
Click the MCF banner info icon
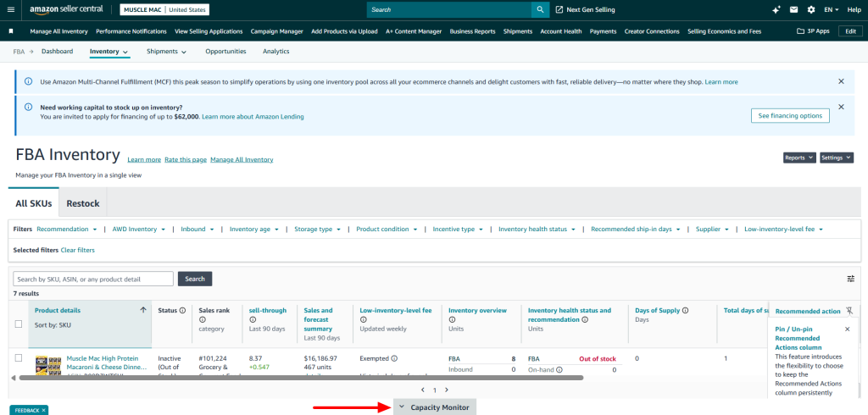29,81
